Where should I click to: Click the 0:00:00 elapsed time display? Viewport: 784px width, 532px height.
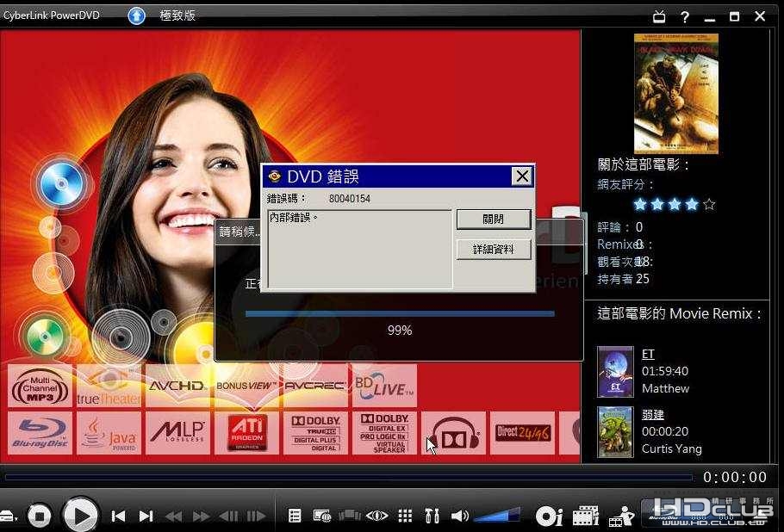tap(735, 477)
